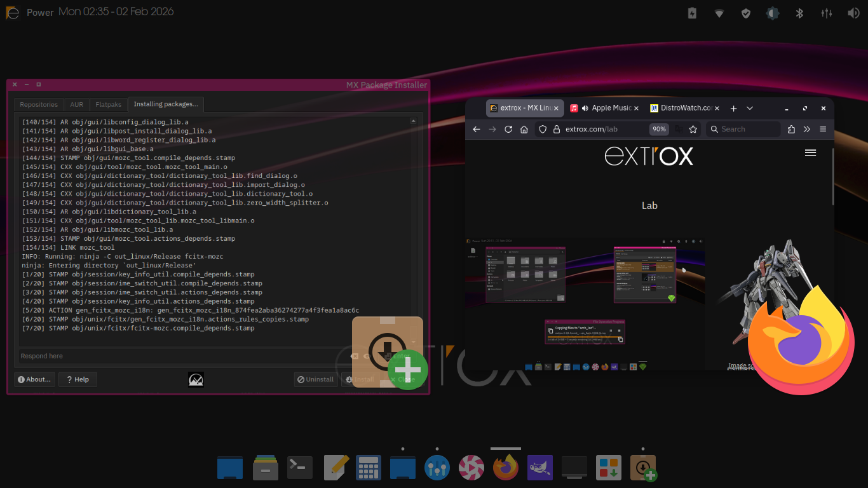This screenshot has width=868, height=488.
Task: Select the Repositories tab in Package Installer
Action: [x=39, y=104]
